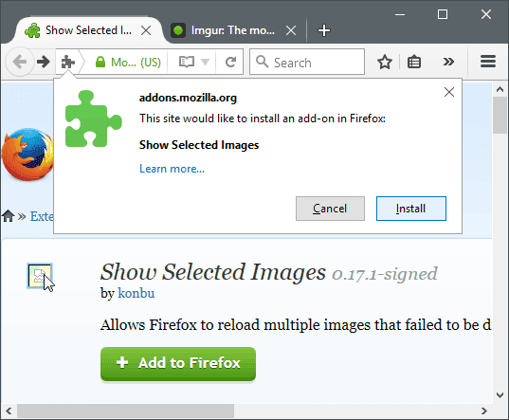Expand more toolbar tools with the double chevron
509x420 pixels.
pyautogui.click(x=448, y=62)
